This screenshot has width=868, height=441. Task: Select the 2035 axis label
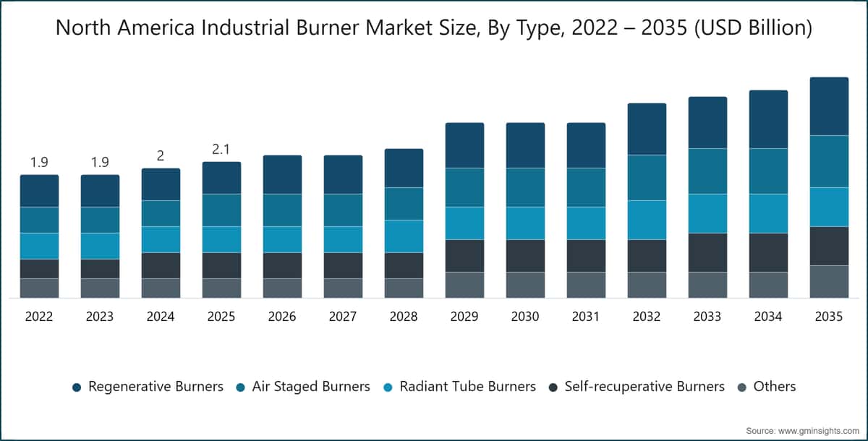click(x=829, y=317)
